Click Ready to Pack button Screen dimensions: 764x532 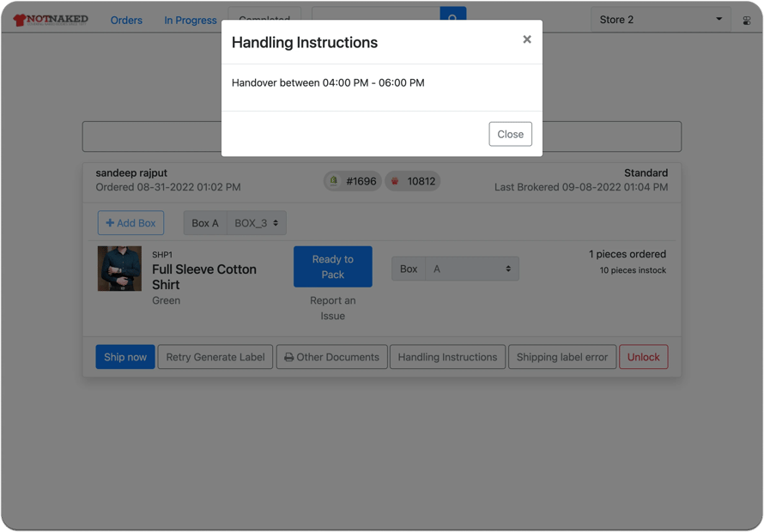point(333,267)
